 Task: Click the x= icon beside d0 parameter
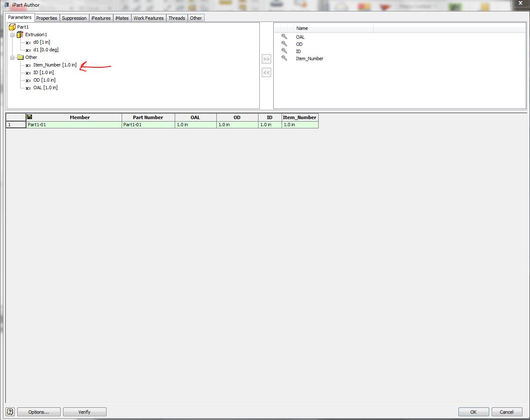[x=27, y=42]
